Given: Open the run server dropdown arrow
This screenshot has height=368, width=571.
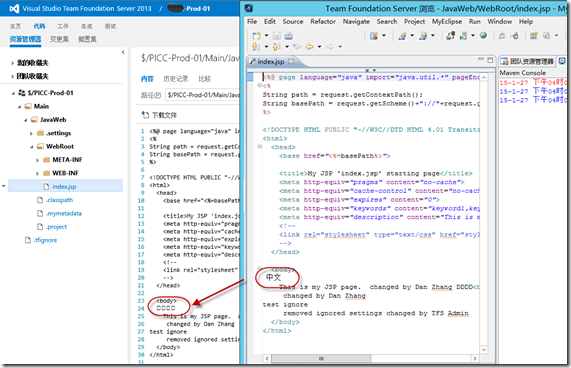Looking at the screenshot, I should pyautogui.click(x=473, y=36).
